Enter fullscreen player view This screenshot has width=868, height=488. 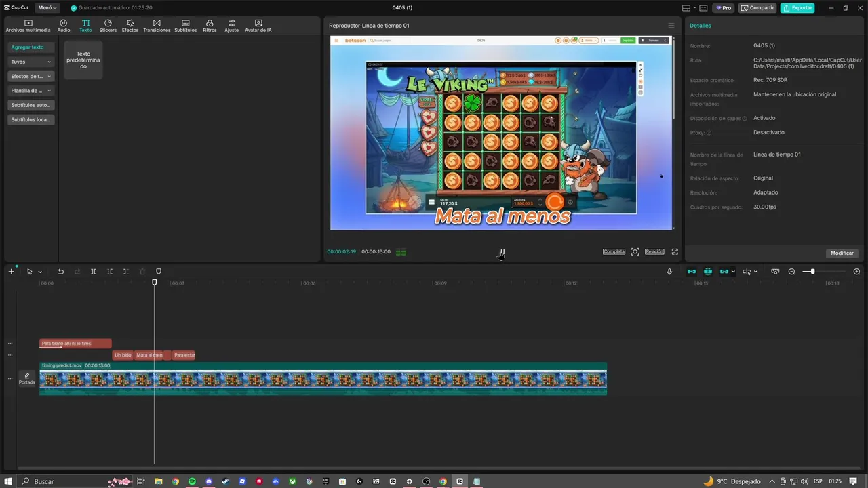(x=675, y=251)
